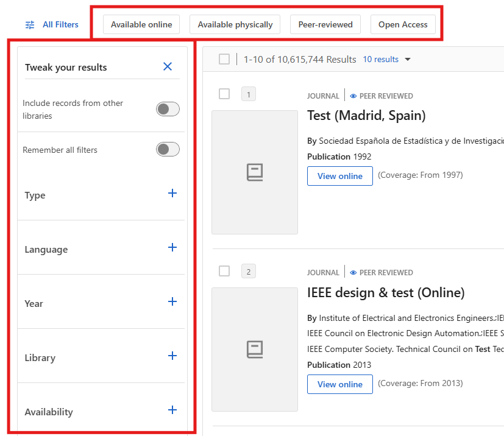Click the book thumbnail for Test (Madrid, Spain)
Screen dimensions: 504x436
click(255, 172)
